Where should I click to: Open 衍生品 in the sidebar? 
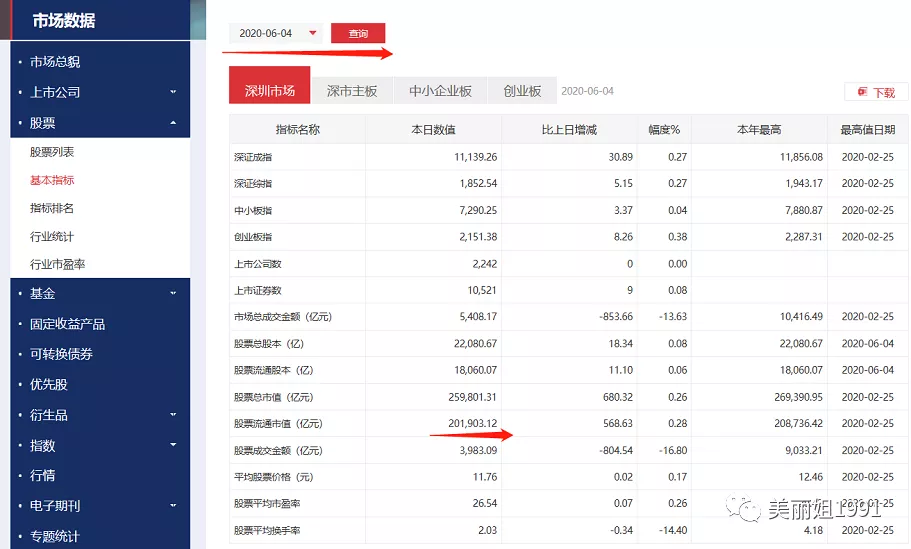(48, 415)
